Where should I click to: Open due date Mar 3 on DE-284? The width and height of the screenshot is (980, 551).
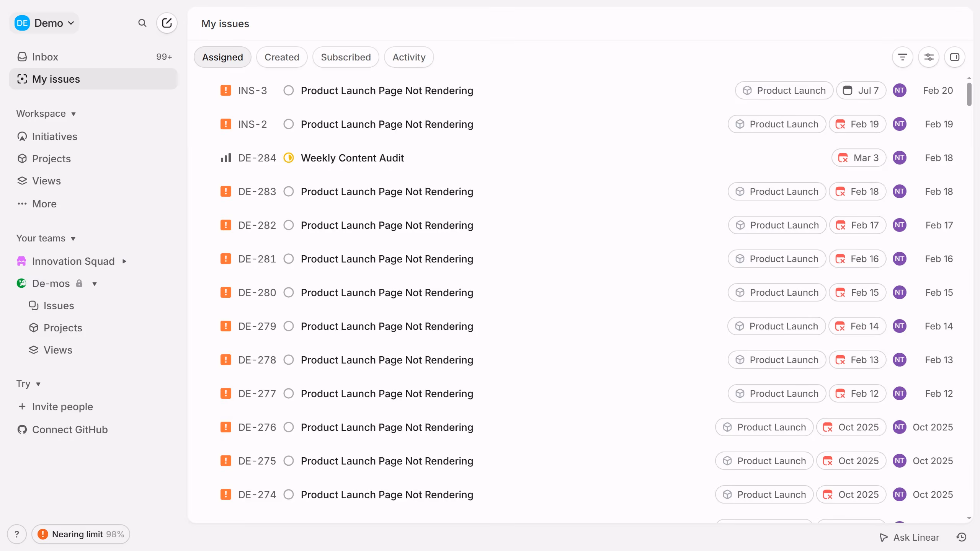[859, 158]
